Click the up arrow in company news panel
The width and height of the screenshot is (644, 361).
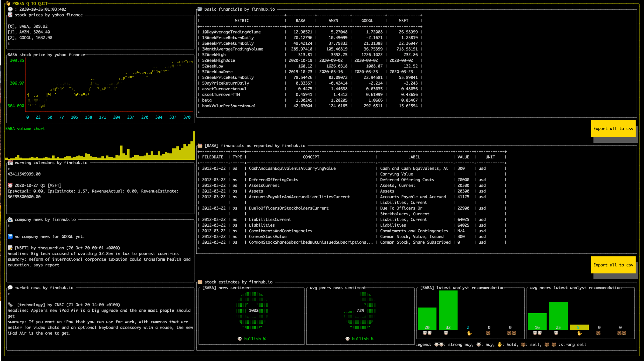click(9, 226)
